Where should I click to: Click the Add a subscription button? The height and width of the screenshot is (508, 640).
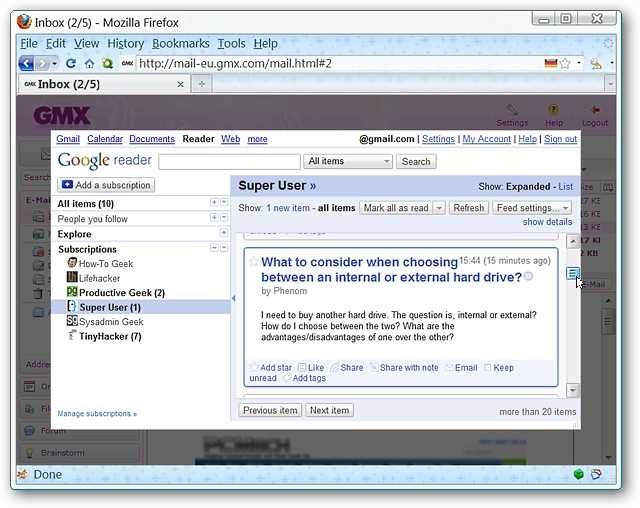click(106, 185)
